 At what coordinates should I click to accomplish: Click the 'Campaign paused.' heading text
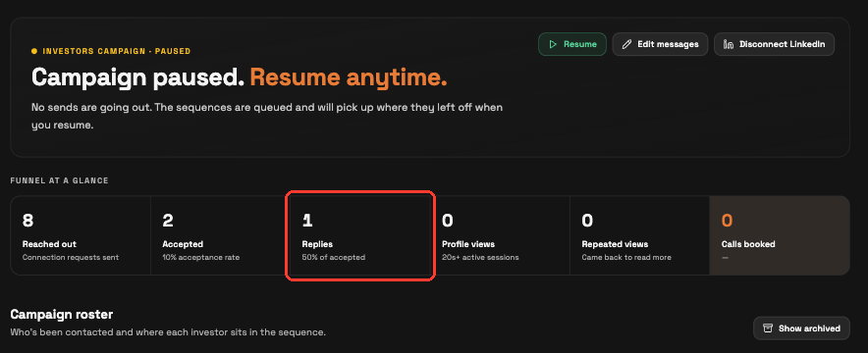137,78
